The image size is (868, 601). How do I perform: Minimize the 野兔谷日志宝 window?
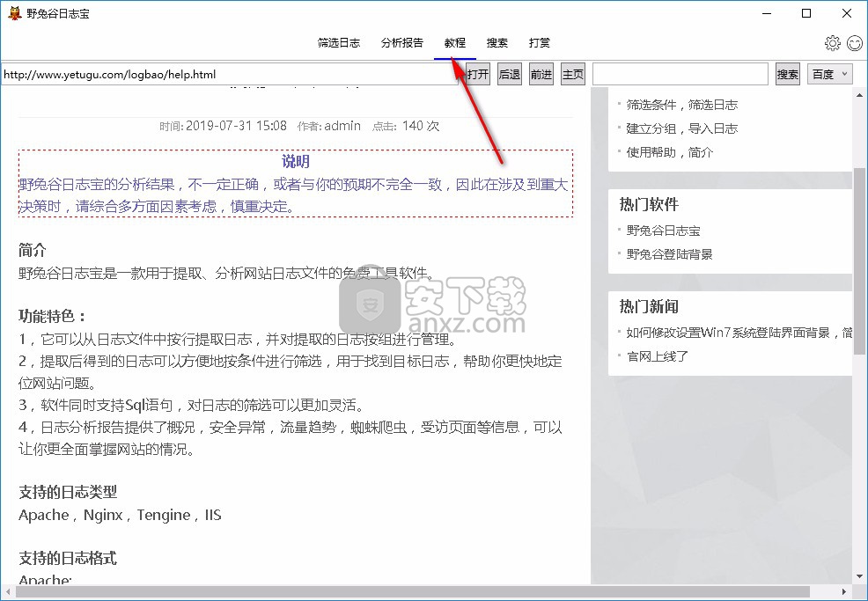coord(767,13)
